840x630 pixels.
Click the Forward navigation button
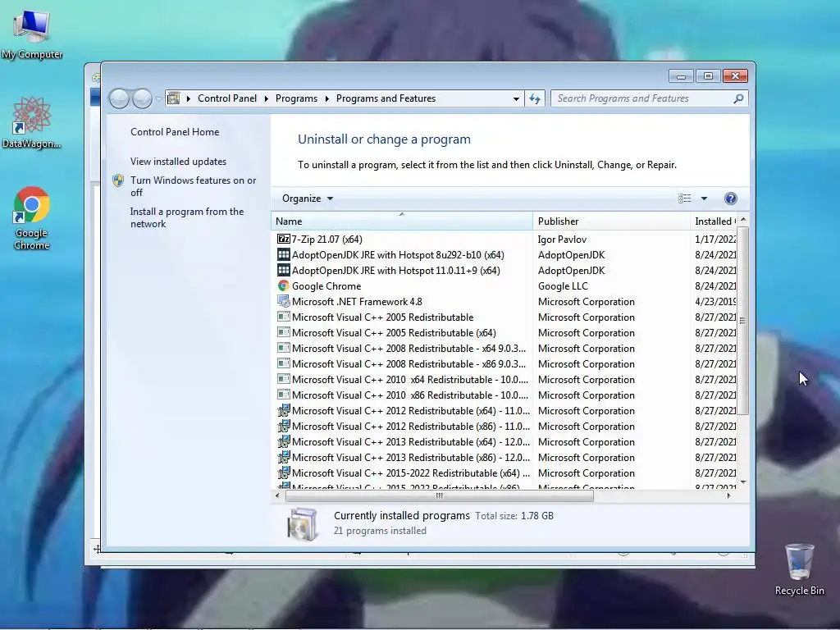(x=142, y=98)
